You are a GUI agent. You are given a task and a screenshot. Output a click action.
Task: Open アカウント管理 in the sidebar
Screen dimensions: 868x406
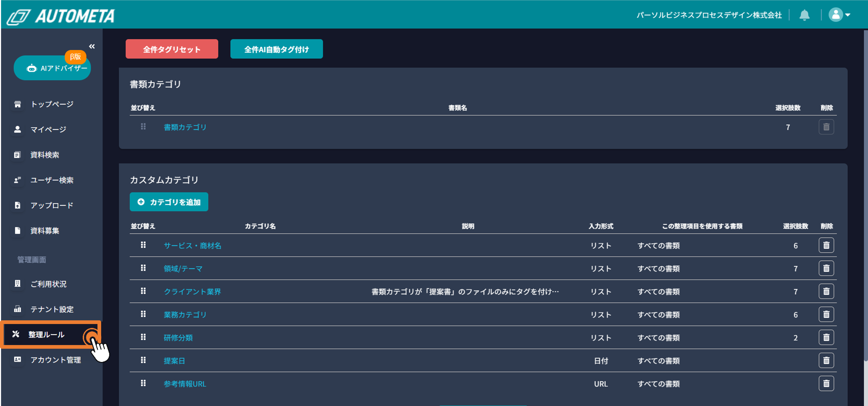click(x=56, y=360)
